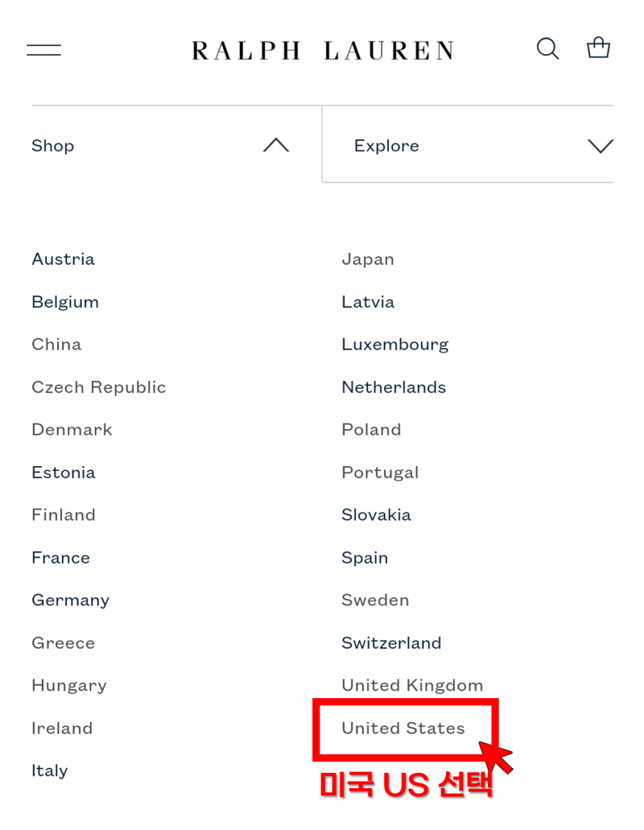This screenshot has height=830, width=644.
Task: Select Germany country link
Action: (70, 601)
